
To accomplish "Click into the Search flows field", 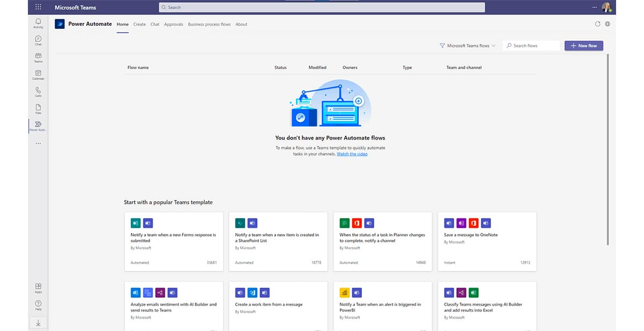I will [x=531, y=46].
